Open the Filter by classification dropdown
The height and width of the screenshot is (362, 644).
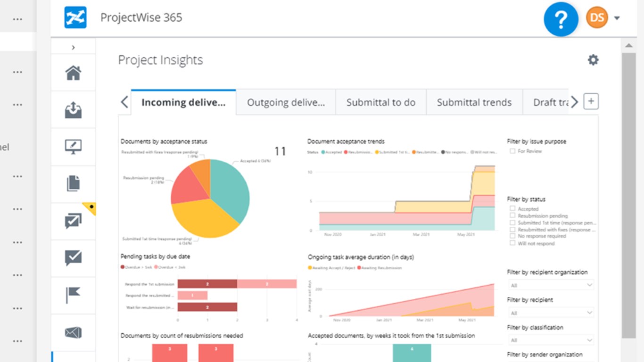[x=551, y=340]
